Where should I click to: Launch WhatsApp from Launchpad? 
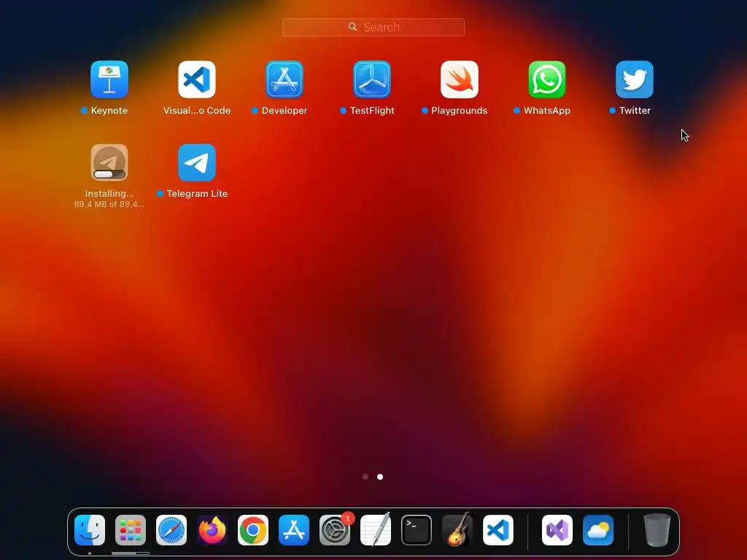coord(547,79)
